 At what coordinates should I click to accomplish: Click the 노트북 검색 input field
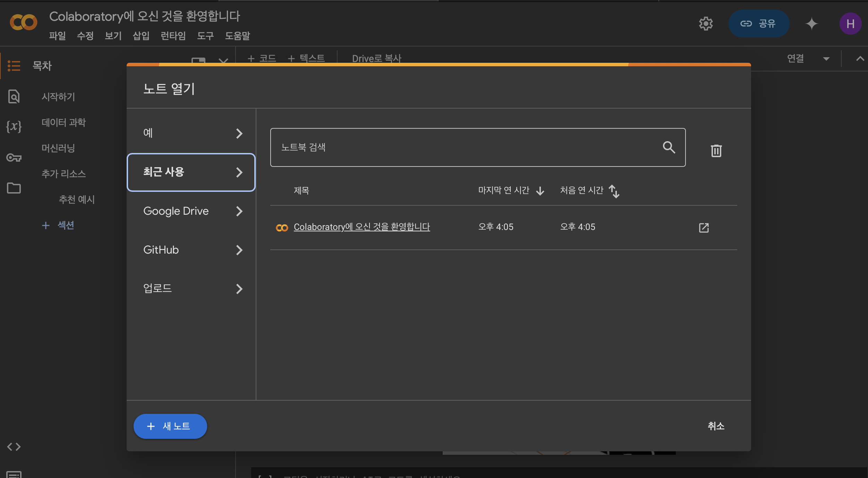click(465, 147)
